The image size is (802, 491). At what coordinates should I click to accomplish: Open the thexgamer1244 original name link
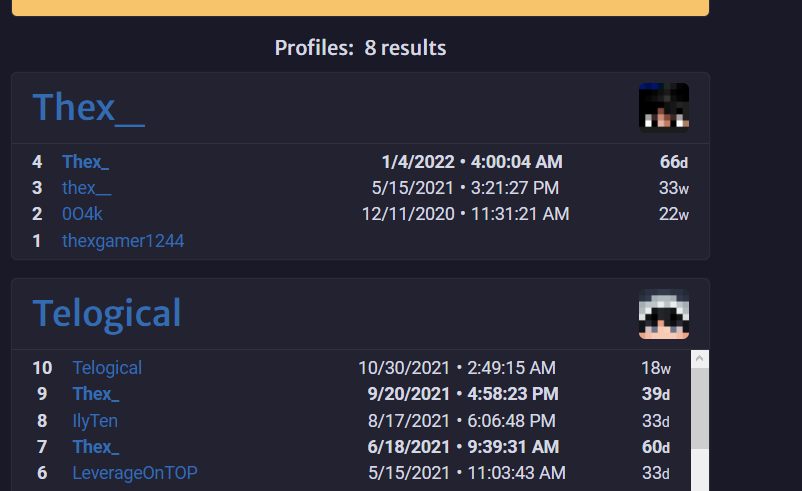(x=123, y=241)
